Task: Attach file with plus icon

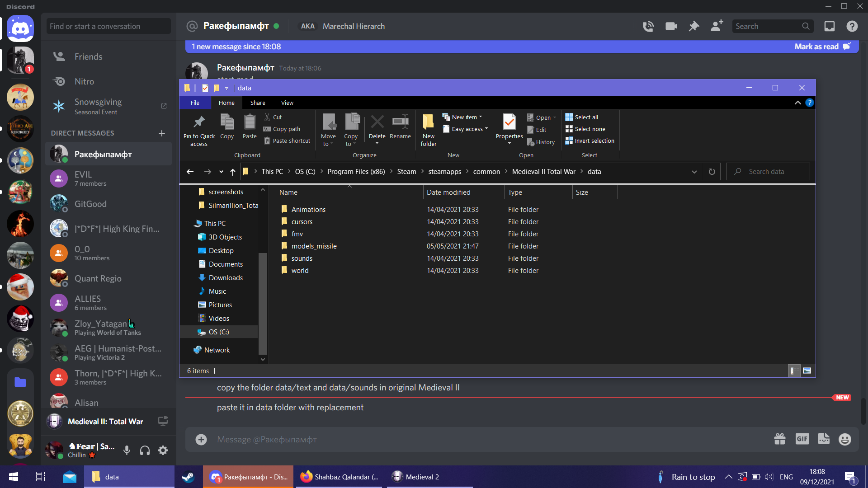Action: 201,439
